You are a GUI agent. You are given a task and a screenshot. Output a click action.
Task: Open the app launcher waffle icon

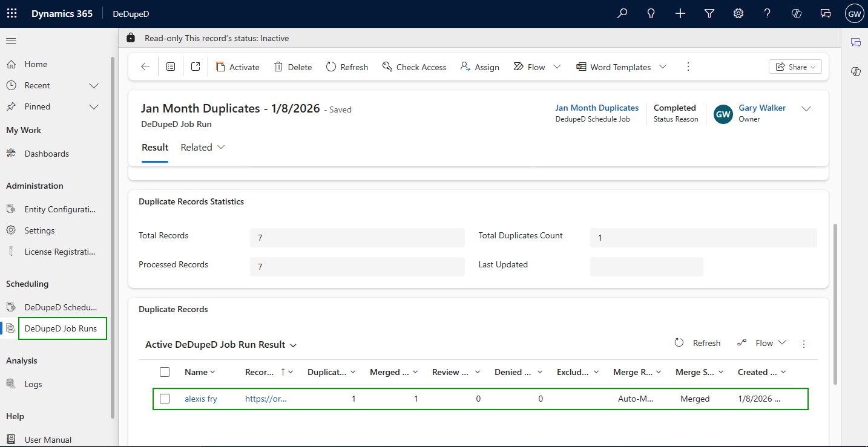[12, 13]
